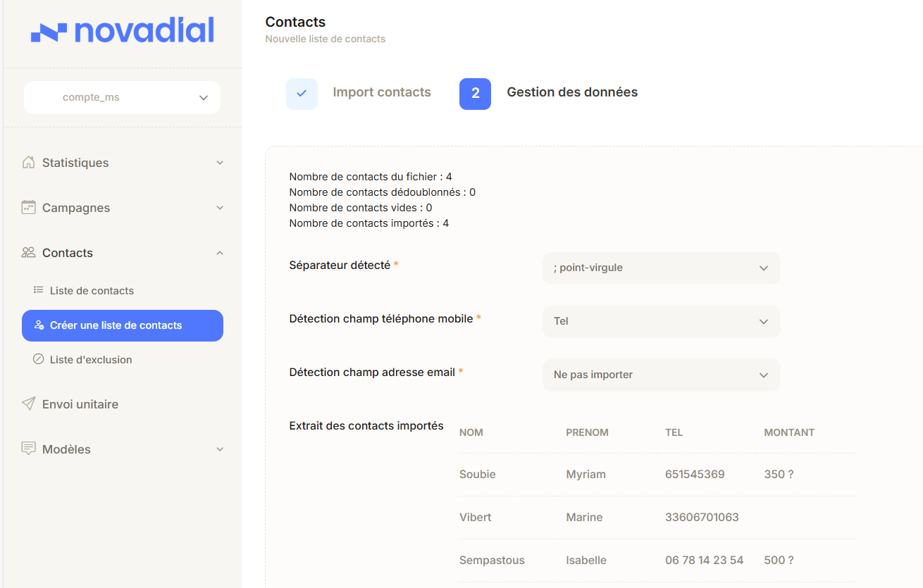
Task: Open the Séparateur détecté dropdown
Action: pyautogui.click(x=662, y=268)
